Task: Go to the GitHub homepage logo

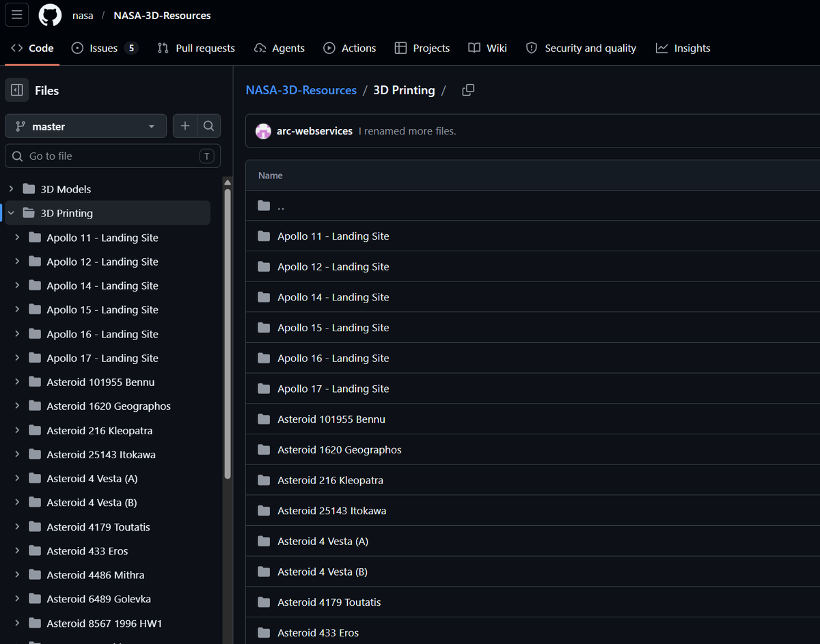Action: click(x=50, y=15)
